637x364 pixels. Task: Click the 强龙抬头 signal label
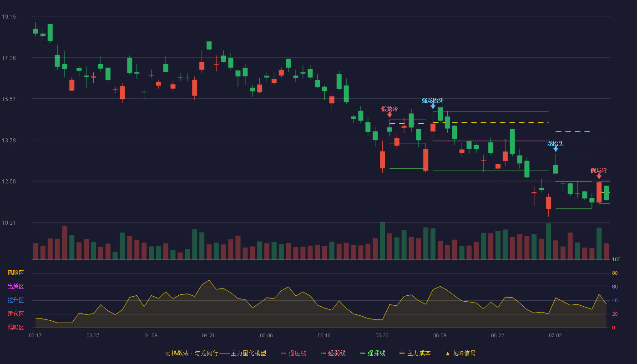(432, 101)
